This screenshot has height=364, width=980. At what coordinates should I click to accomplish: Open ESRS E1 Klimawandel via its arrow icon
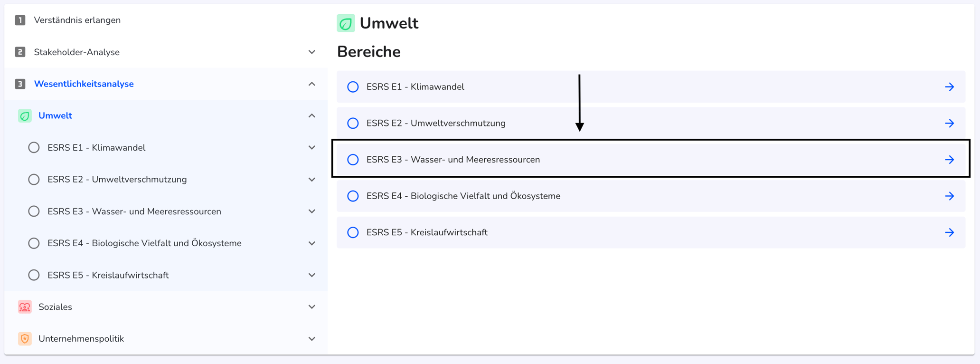949,87
